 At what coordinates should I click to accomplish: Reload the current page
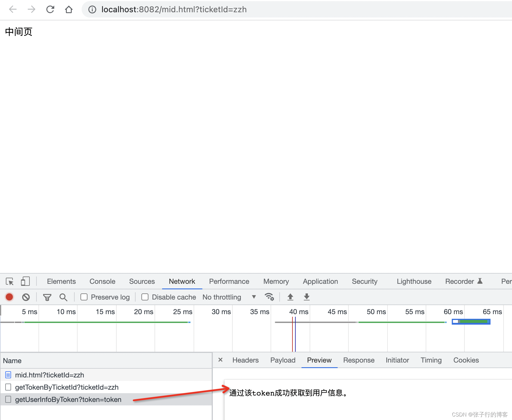tap(50, 10)
